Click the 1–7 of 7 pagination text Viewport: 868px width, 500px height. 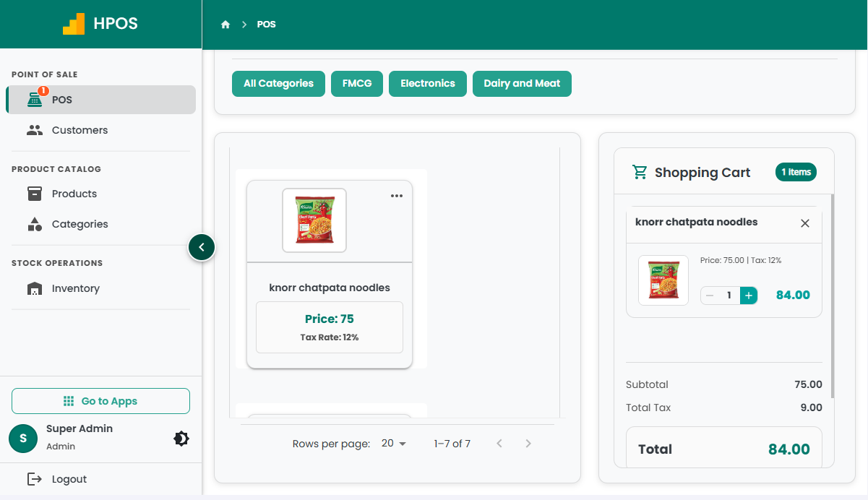tap(452, 444)
